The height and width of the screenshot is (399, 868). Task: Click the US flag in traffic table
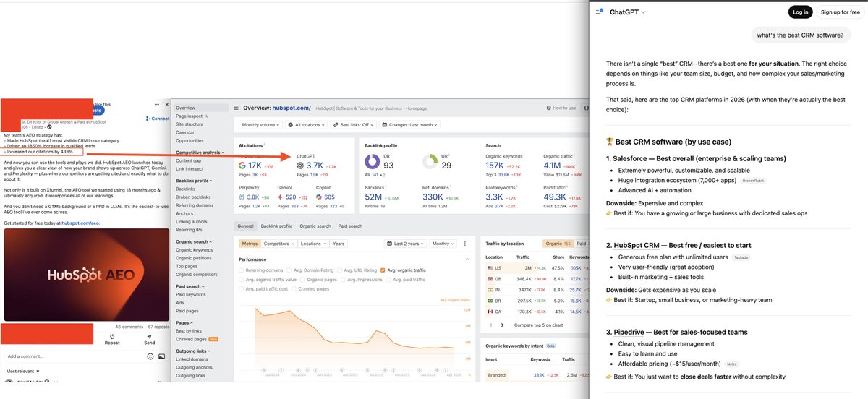pos(489,267)
